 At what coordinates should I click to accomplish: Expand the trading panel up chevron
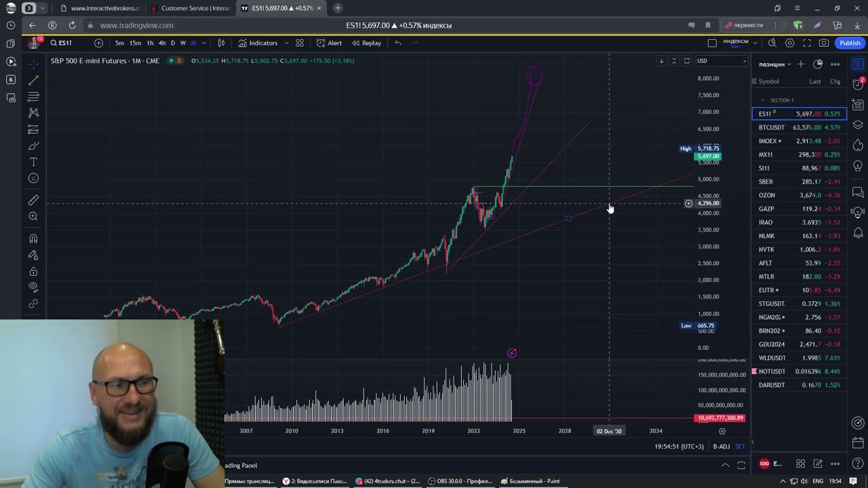725,465
